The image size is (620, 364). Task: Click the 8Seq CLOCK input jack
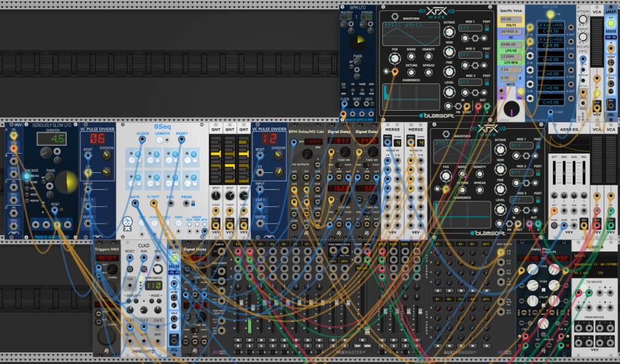(x=142, y=140)
